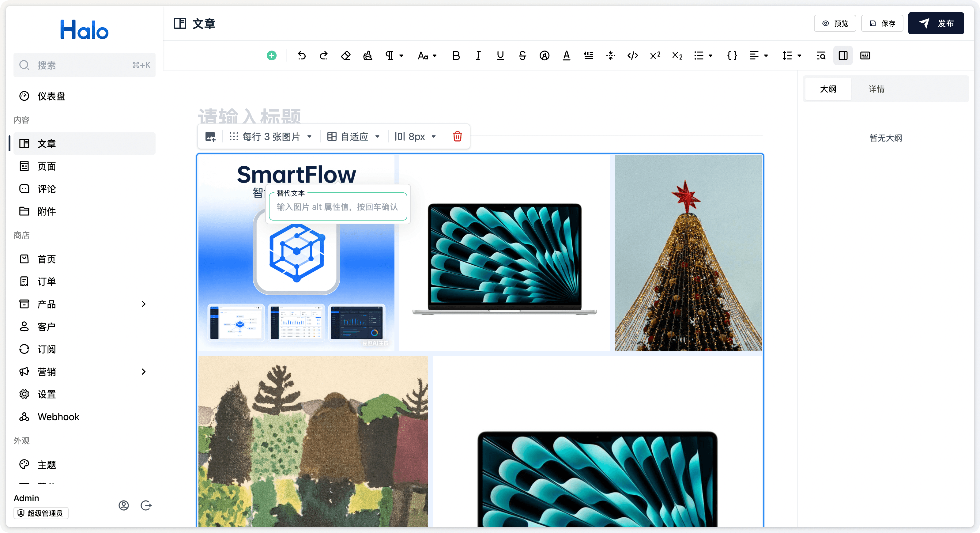Screen dimensions: 980x533
Task: Delete the gallery with trash icon
Action: click(x=457, y=136)
